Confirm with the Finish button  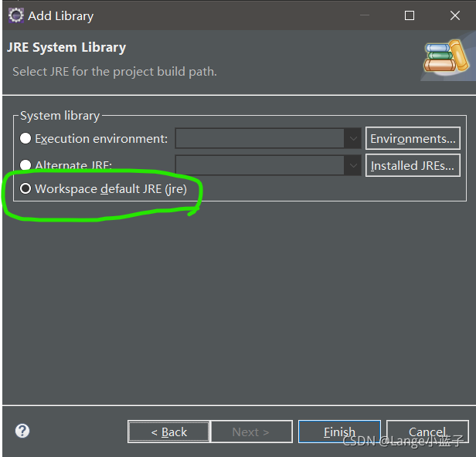[x=339, y=432]
